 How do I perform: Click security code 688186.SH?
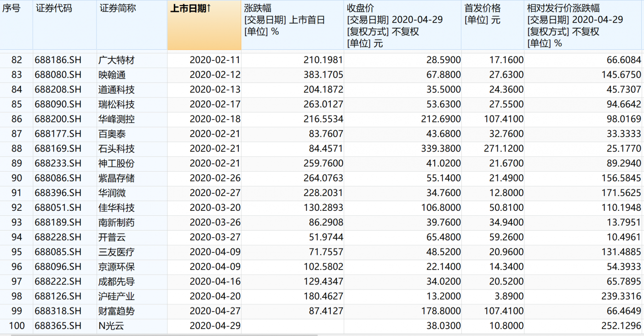(x=58, y=60)
